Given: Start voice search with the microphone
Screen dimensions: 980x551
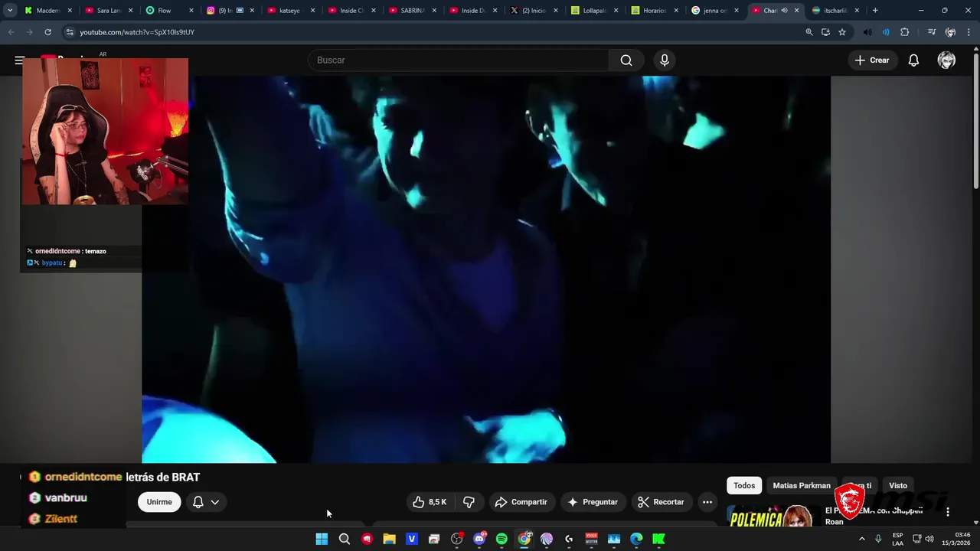Looking at the screenshot, I should pos(665,60).
